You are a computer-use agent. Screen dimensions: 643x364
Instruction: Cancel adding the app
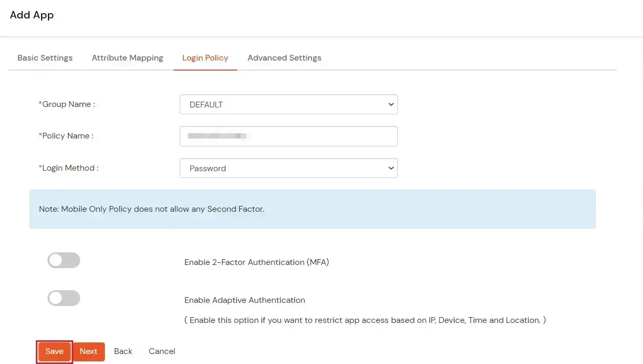click(162, 351)
